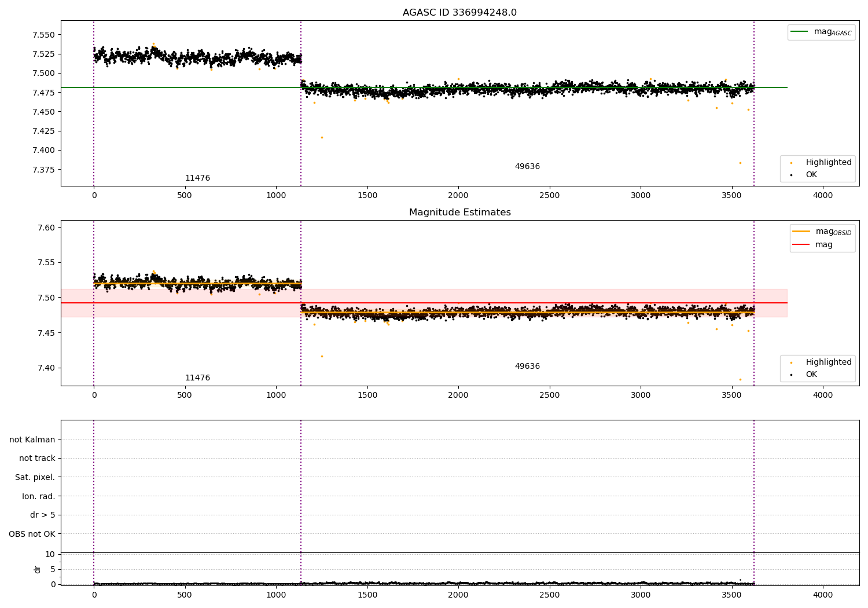Viewport: 868px width, 608px height.
Task: Click the "11476" obsid label in the middle plot
Action: point(197,378)
